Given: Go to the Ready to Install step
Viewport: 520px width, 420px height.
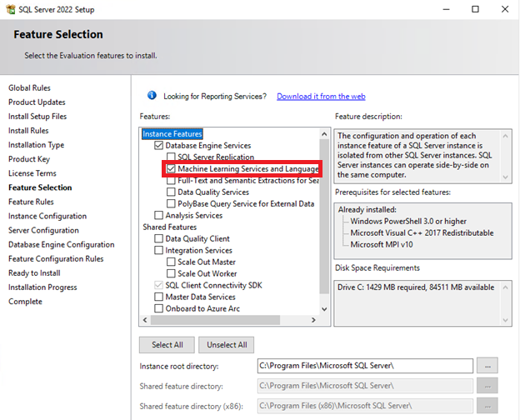Looking at the screenshot, I should coord(34,273).
